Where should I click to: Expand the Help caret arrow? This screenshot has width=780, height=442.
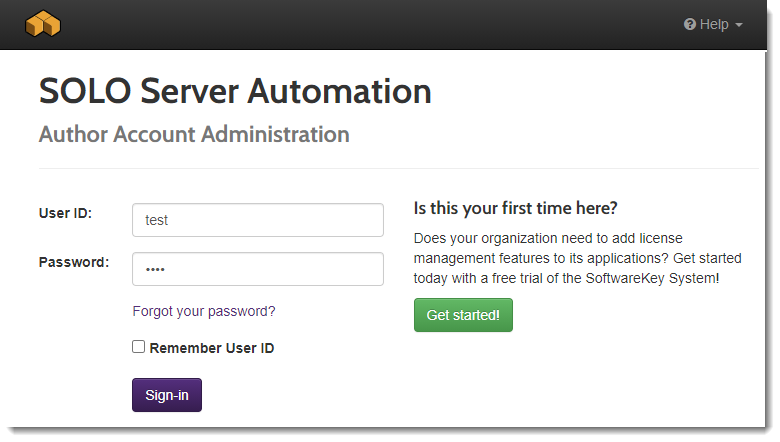coord(739,25)
